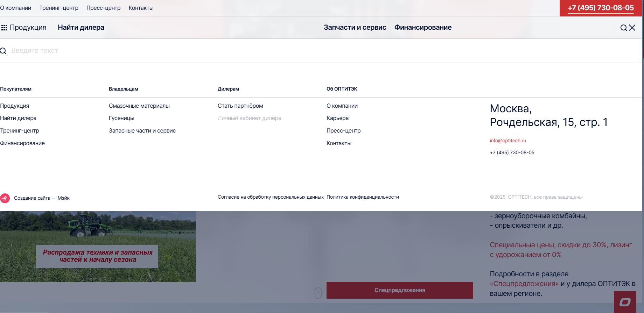The width and height of the screenshot is (644, 313).
Task: Click Стать партнёром link
Action: pos(240,106)
